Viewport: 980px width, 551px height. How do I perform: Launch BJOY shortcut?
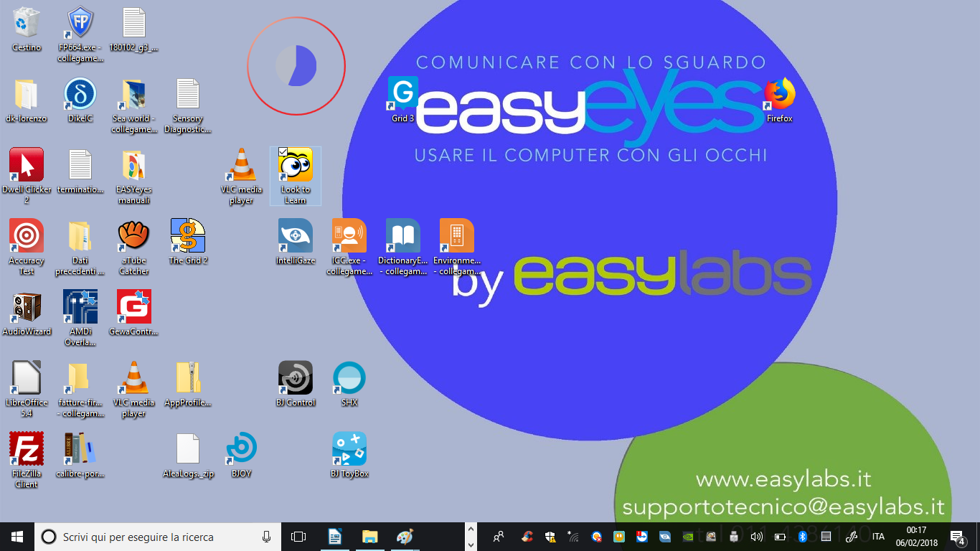[242, 456]
